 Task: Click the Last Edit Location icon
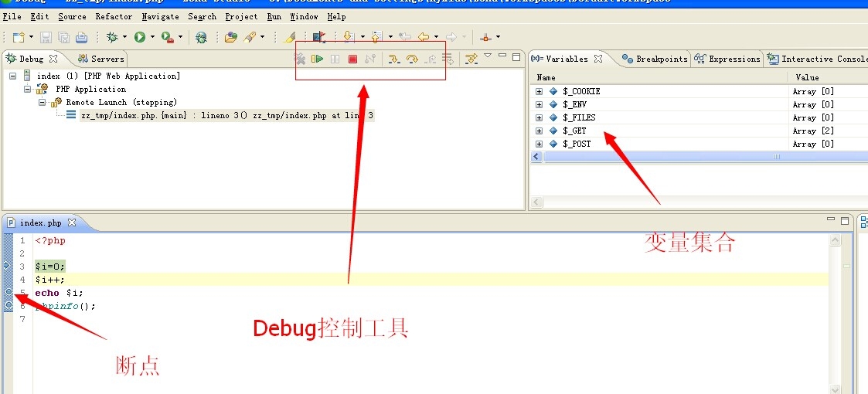tap(405, 37)
